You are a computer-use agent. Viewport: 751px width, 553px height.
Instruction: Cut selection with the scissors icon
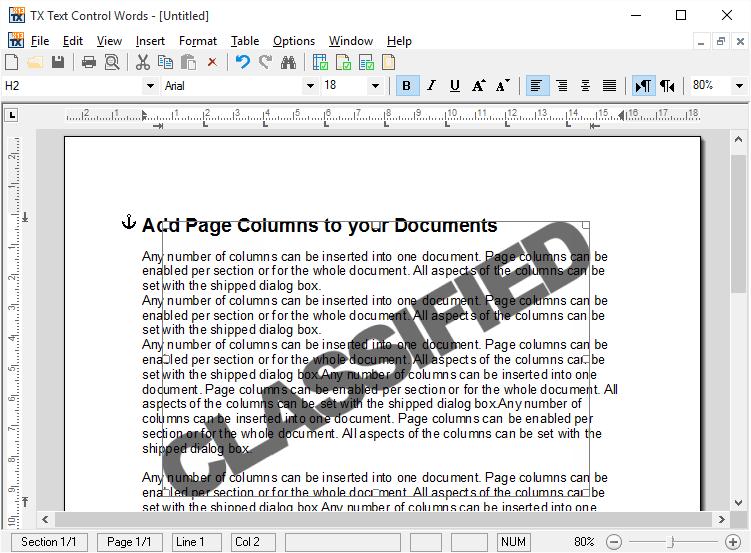coord(142,62)
